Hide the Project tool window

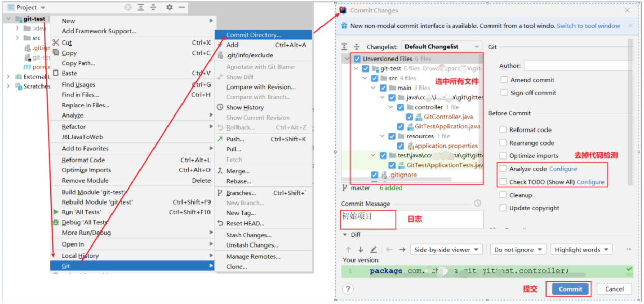181,7
